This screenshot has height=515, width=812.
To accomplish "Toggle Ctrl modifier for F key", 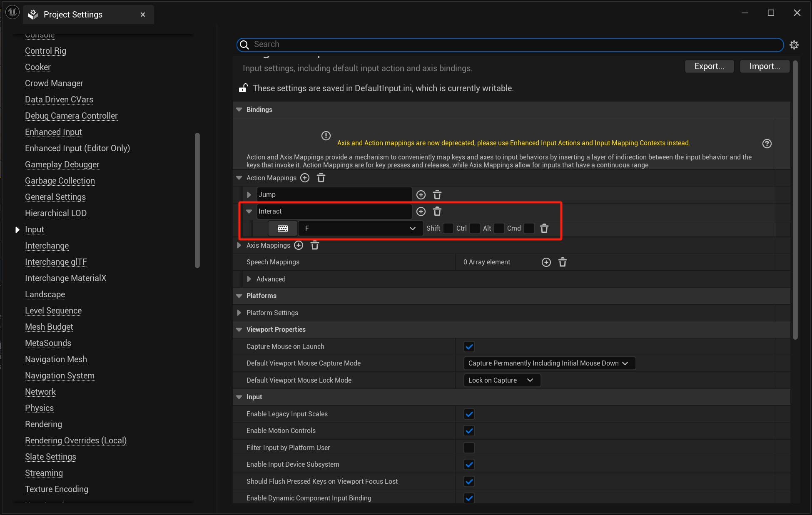I will click(475, 229).
